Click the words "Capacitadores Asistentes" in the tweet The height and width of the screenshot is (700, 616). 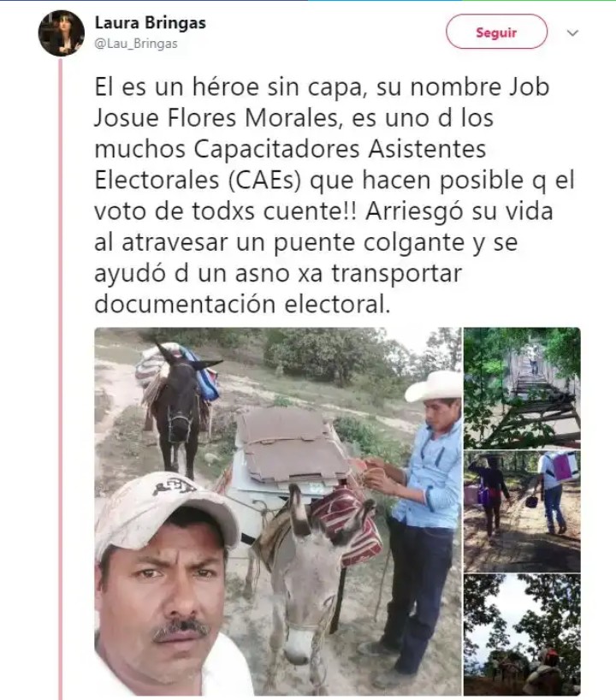(340, 150)
